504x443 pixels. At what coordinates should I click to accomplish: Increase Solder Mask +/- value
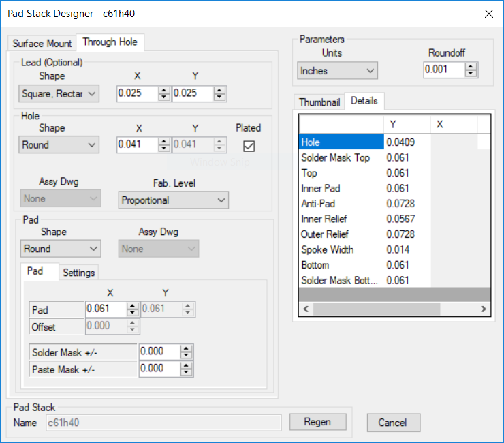tap(186, 348)
